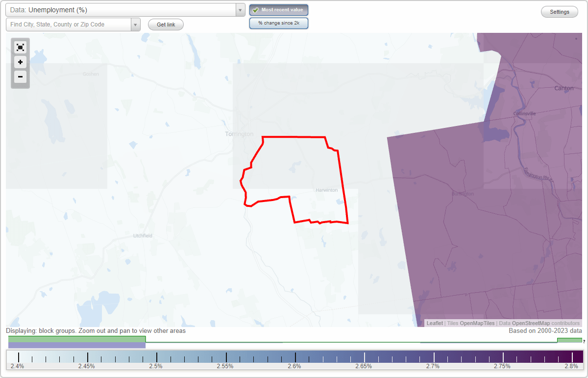
Task: Switch display to % change since 2k
Action: pos(278,23)
